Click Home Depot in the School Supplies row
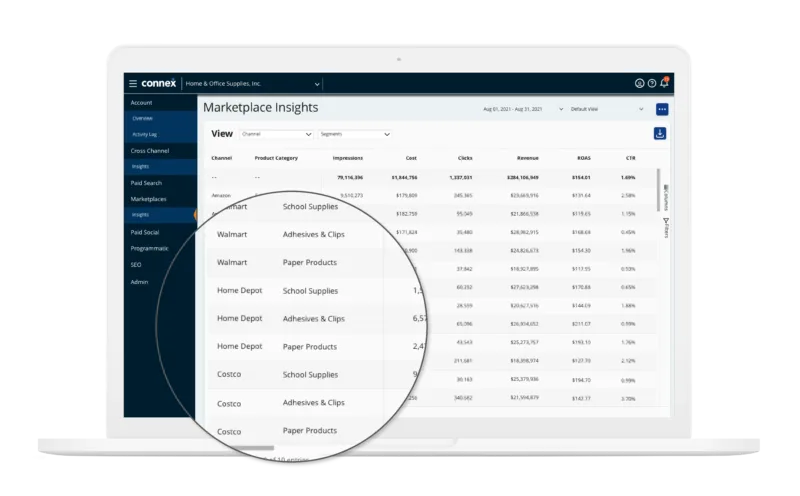This screenshot has height=496, width=800. click(239, 290)
